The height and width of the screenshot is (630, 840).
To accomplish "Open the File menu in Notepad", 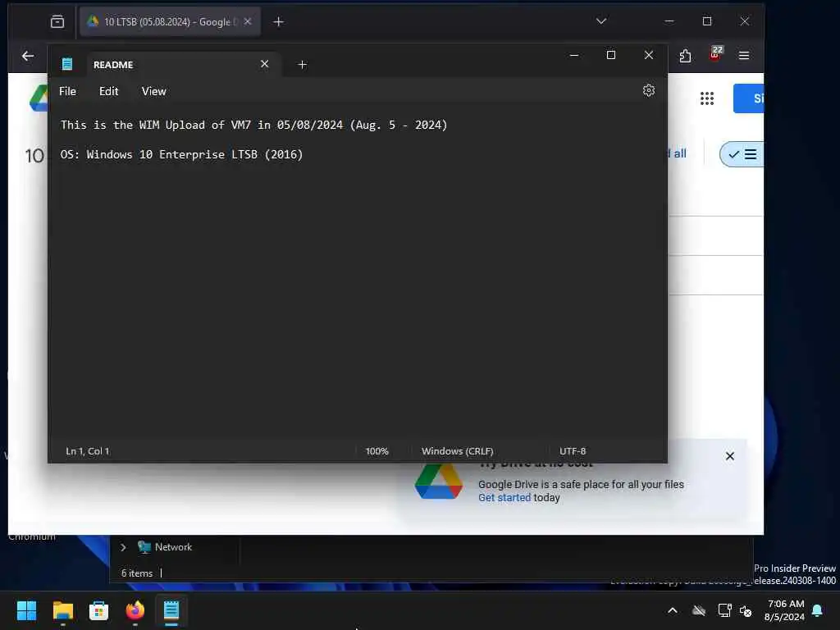I will point(67,91).
